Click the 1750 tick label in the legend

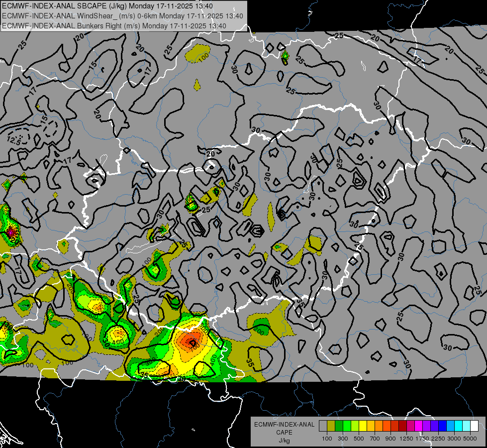422,439
